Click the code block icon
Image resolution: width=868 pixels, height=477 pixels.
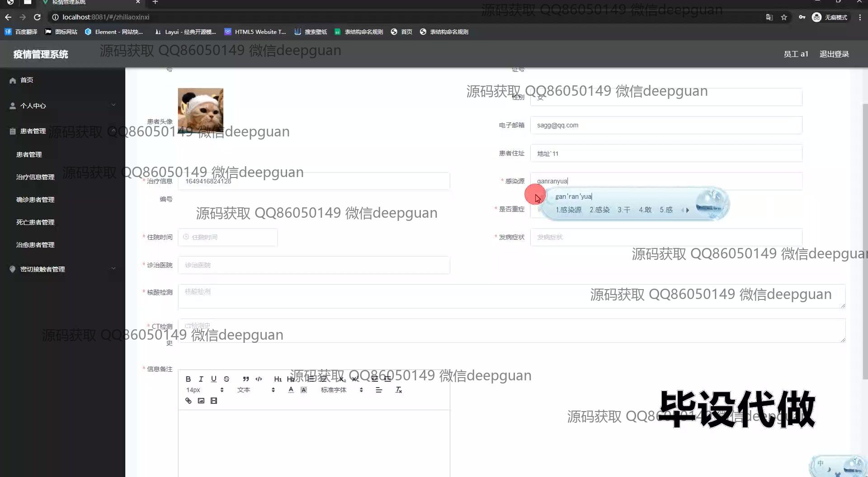(x=259, y=379)
